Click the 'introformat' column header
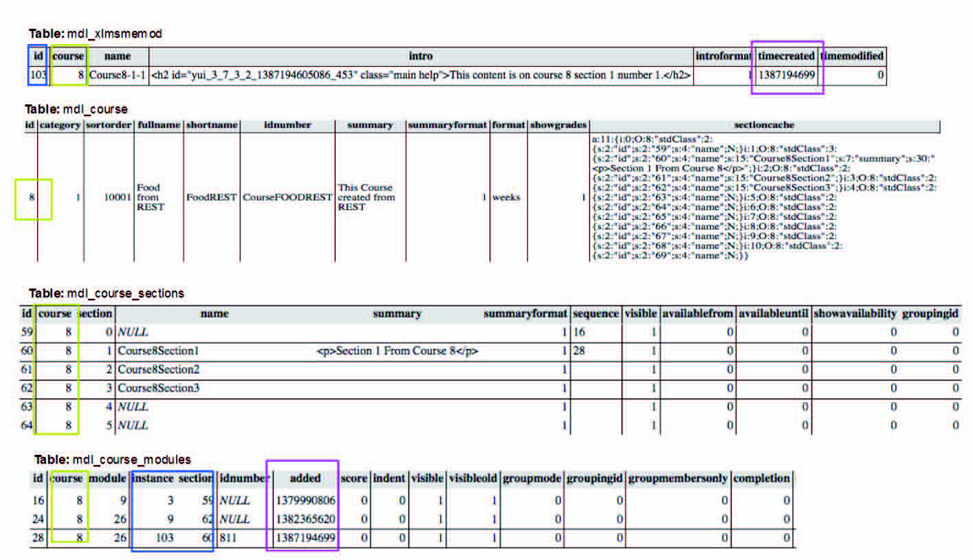The image size is (973, 560). (x=723, y=56)
